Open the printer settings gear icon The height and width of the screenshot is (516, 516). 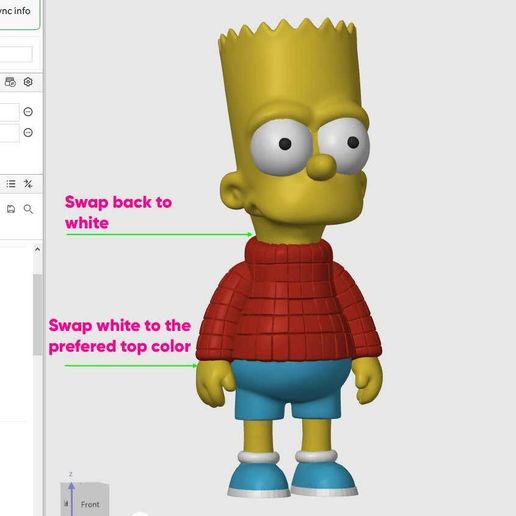click(x=28, y=82)
